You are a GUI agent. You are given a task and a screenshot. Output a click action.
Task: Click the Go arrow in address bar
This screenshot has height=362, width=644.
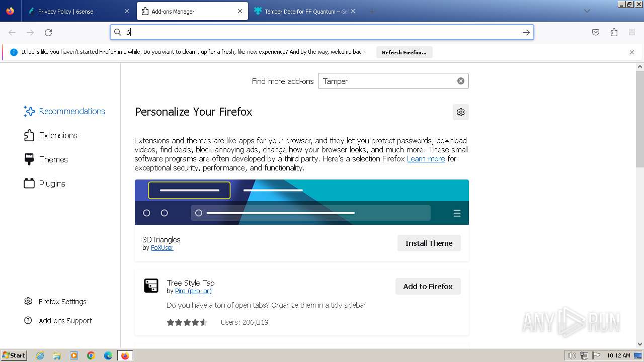tap(526, 32)
